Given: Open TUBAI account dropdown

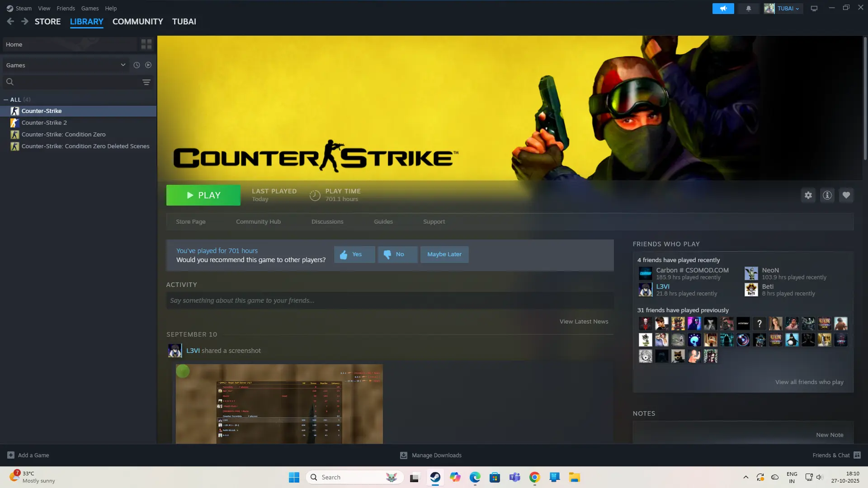Looking at the screenshot, I should coord(783,8).
